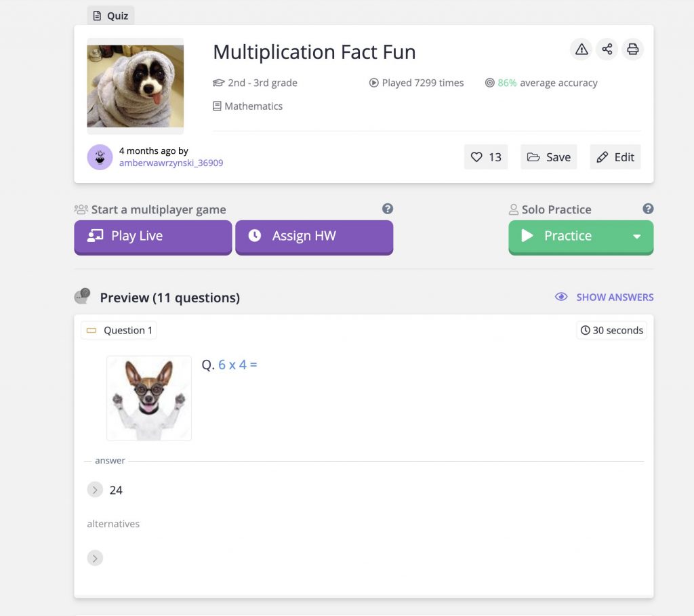The height and width of the screenshot is (616, 694).
Task: Click the author avatar icon
Action: 100,157
